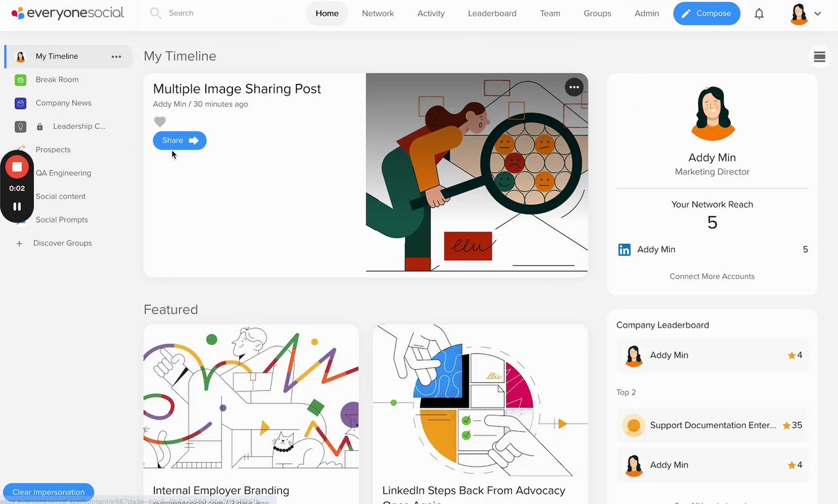Open the Groups tab
The width and height of the screenshot is (838, 504).
[x=597, y=13]
